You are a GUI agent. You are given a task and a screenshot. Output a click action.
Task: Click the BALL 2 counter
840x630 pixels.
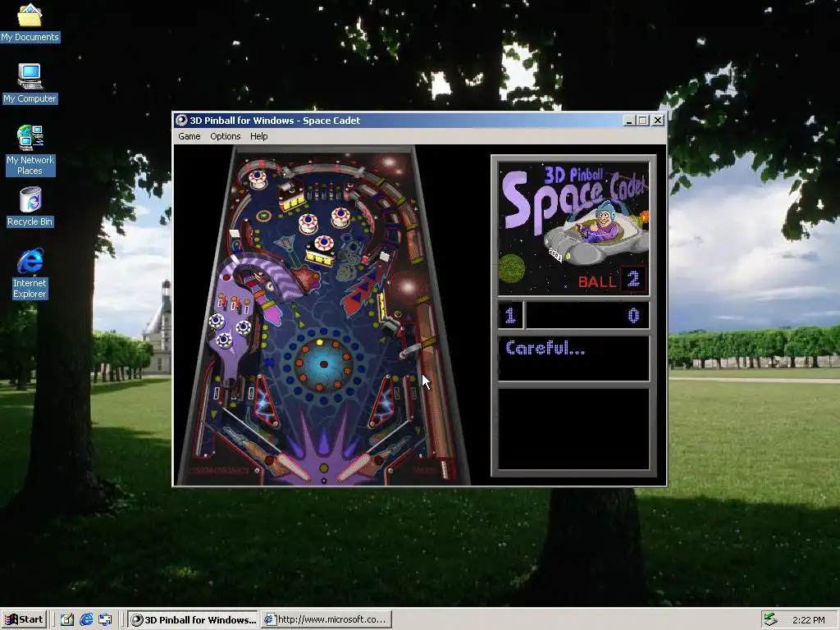point(612,280)
